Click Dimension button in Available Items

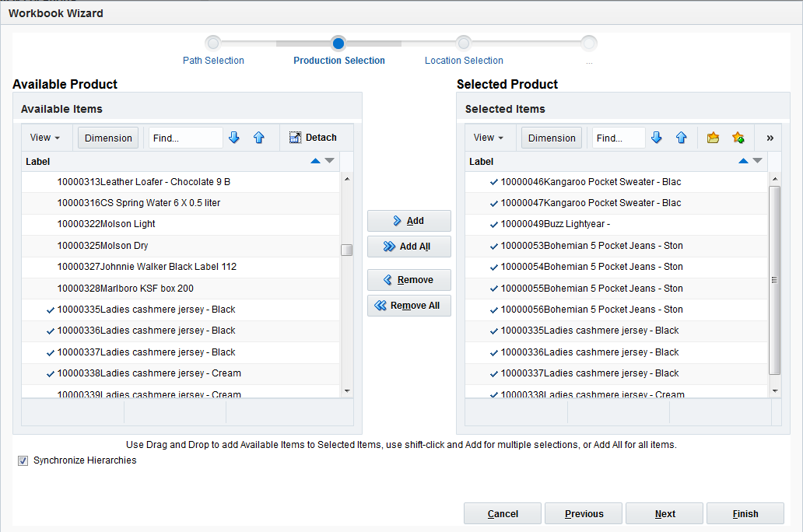pyautogui.click(x=108, y=138)
